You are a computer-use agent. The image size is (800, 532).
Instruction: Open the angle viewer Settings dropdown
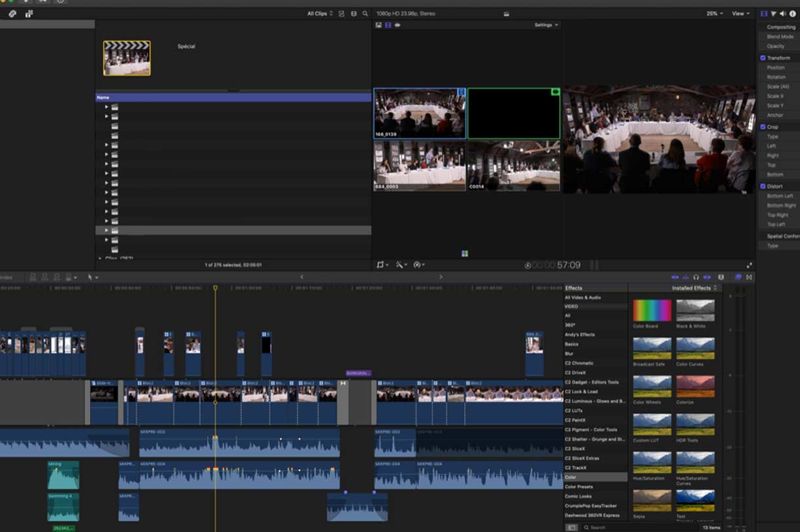coord(546,25)
